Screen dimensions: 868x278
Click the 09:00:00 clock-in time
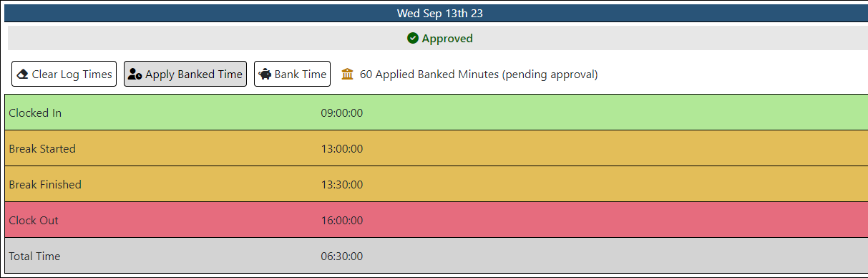(342, 113)
